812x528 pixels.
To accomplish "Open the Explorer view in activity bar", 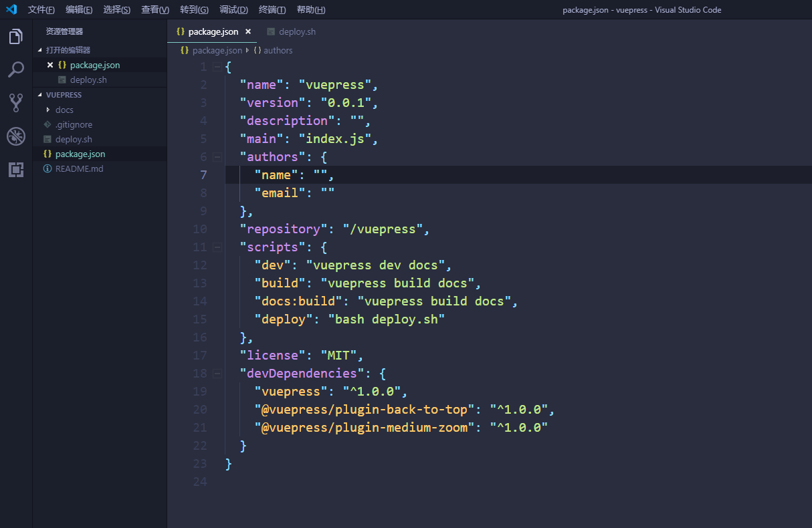I will [16, 37].
